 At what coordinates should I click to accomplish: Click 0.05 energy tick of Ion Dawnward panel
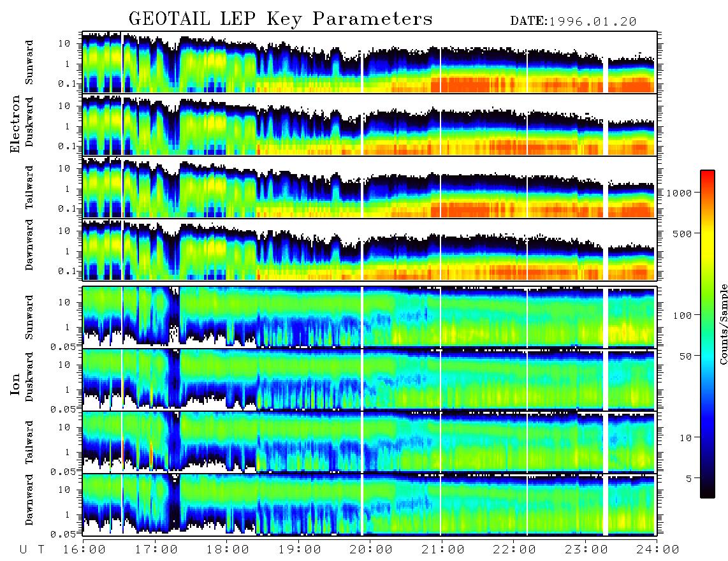click(63, 534)
